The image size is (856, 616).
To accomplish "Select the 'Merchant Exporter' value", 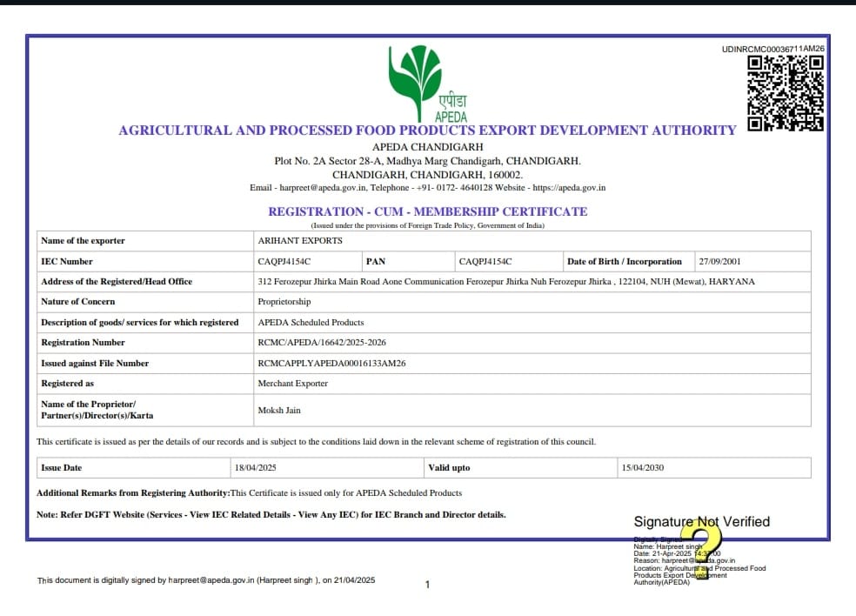I will [292, 384].
